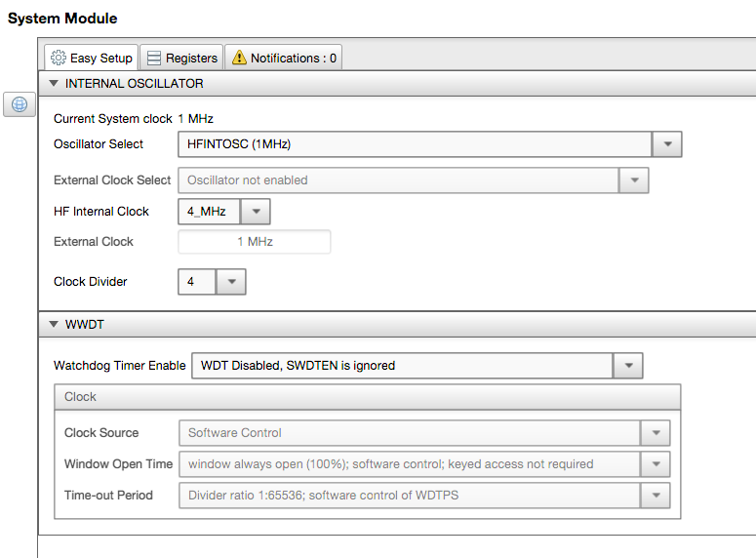Click the warning triangle Notifications icon
The height and width of the screenshot is (558, 756).
[x=239, y=58]
